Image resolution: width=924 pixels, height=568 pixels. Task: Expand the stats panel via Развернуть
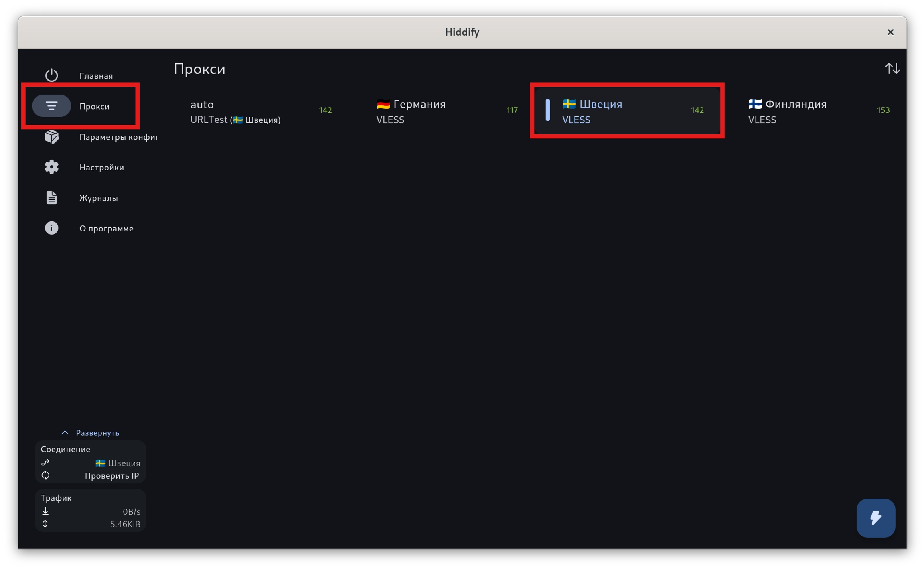tap(97, 433)
